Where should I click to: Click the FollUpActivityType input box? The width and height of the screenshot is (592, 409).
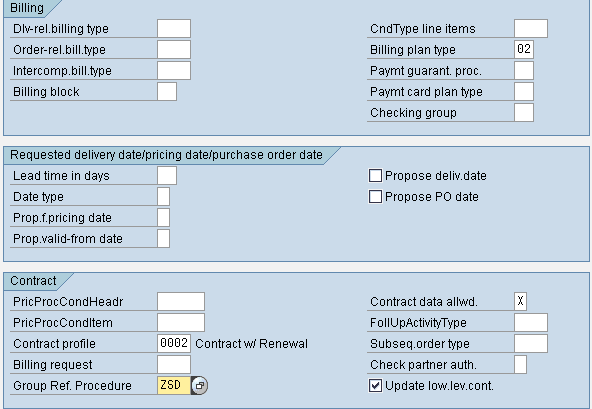click(x=531, y=323)
